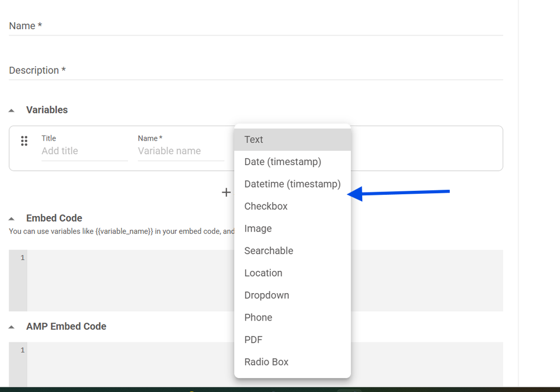Collapse the Embed Code section arrow
Image resolution: width=560 pixels, height=392 pixels.
(x=11, y=218)
